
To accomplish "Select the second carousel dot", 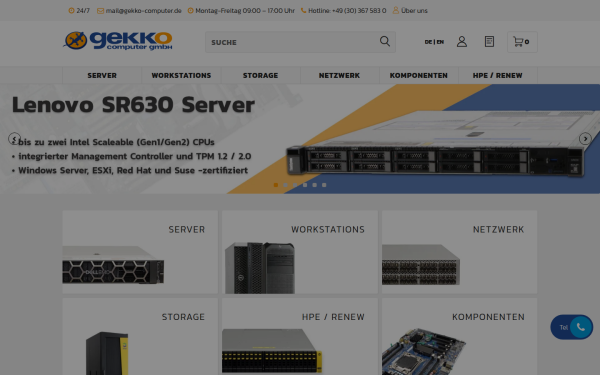I will click(285, 185).
